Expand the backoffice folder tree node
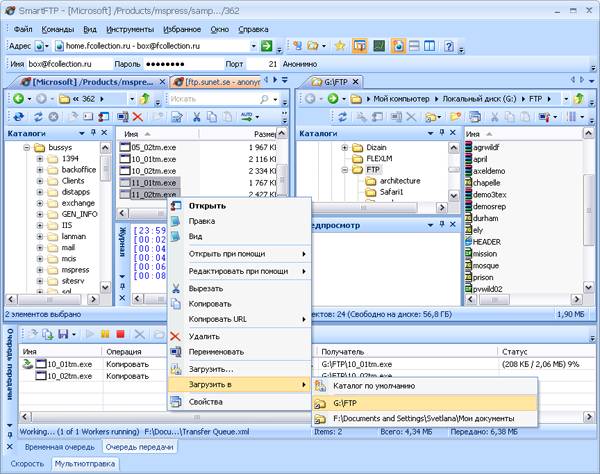 40,170
